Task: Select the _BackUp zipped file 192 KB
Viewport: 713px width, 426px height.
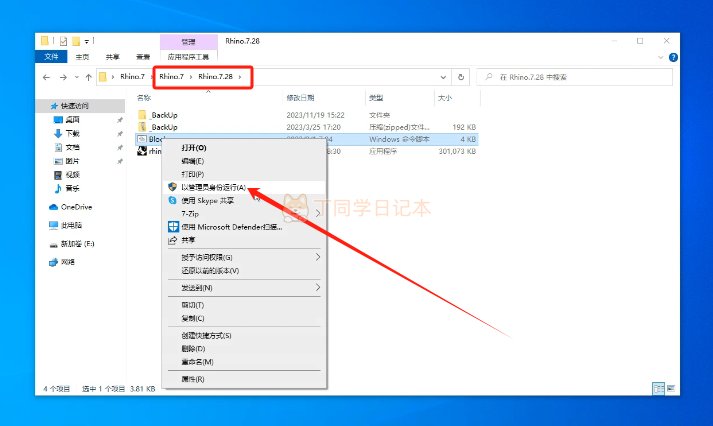Action: (x=164, y=127)
